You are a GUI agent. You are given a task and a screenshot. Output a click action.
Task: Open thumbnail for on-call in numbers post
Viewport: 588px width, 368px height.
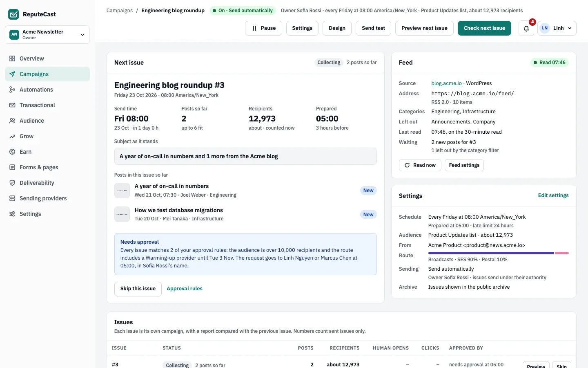122,191
